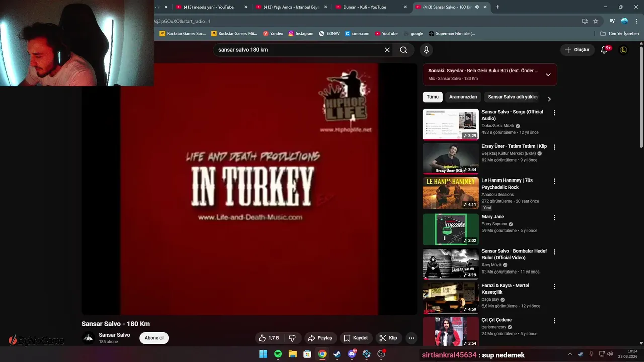
Task: Open a new browser tab
Action: 497,7
